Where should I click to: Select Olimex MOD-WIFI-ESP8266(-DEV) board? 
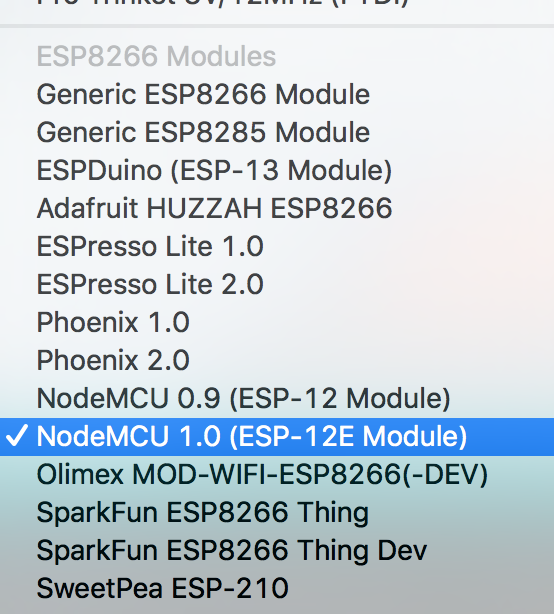(277, 475)
